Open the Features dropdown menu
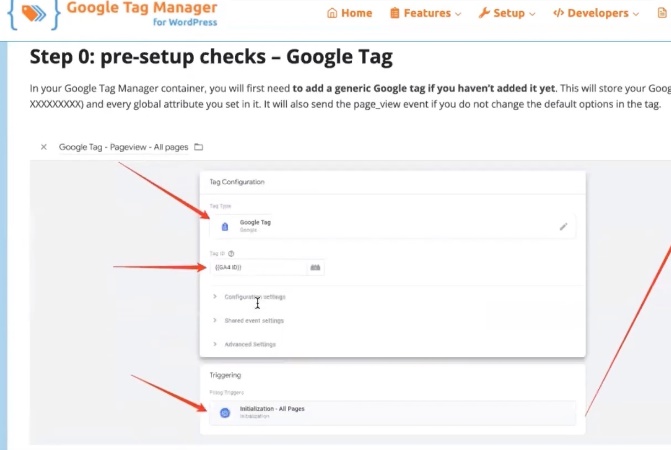This screenshot has width=671, height=450. 425,13
